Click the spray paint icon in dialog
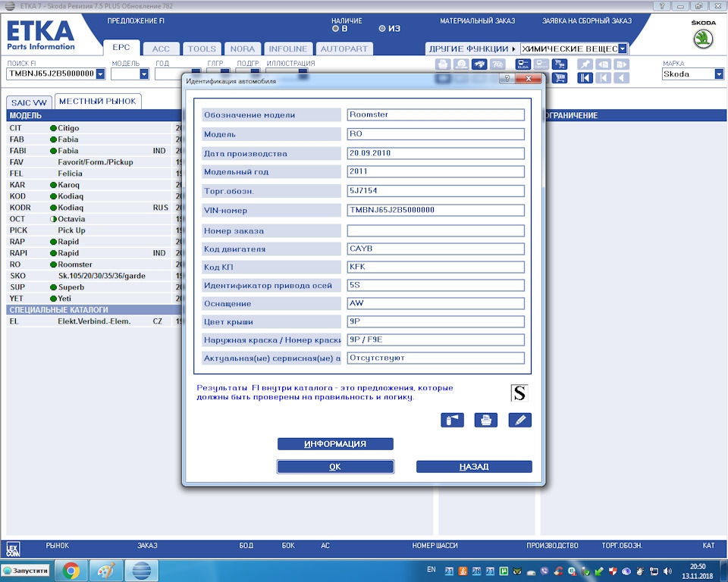 (x=452, y=420)
